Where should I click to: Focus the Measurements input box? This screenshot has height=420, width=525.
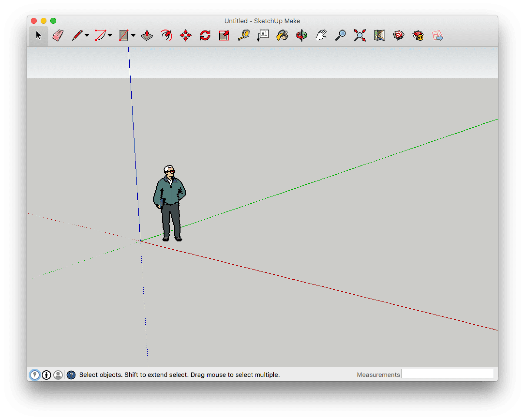pos(448,374)
